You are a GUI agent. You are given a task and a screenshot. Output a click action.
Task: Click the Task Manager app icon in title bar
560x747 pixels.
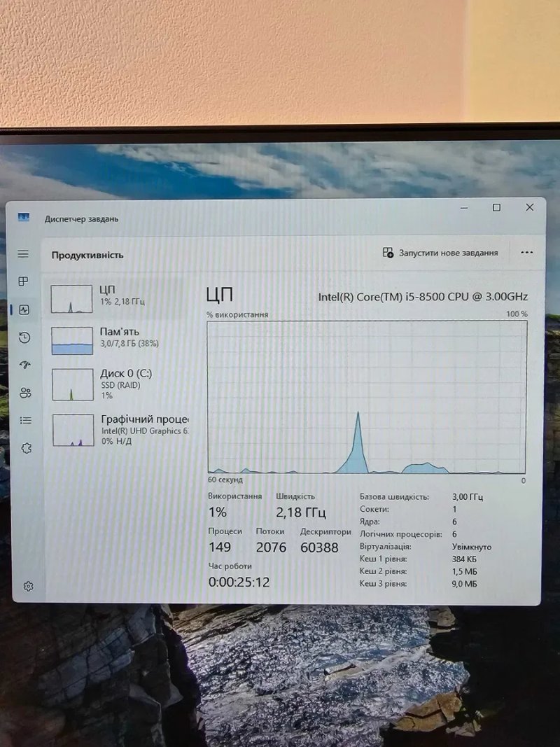pyautogui.click(x=24, y=218)
